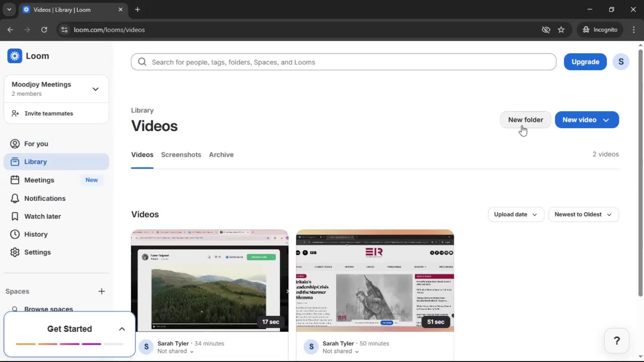644x362 pixels.
Task: Expand the Moodjoy Meetings workspace switcher
Action: tap(96, 89)
